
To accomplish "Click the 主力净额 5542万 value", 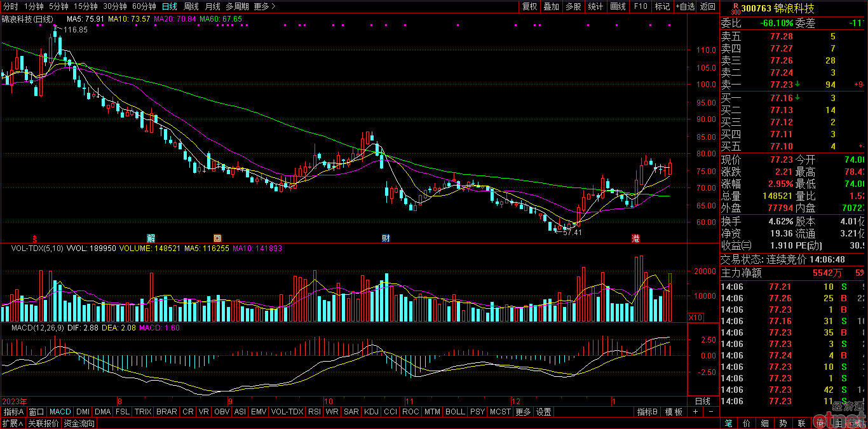I will pos(827,273).
